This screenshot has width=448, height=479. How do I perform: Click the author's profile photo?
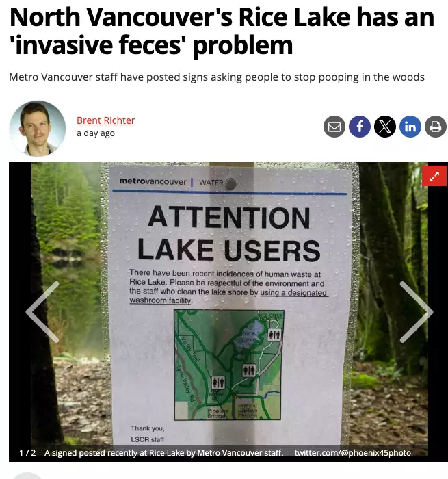coord(38,129)
